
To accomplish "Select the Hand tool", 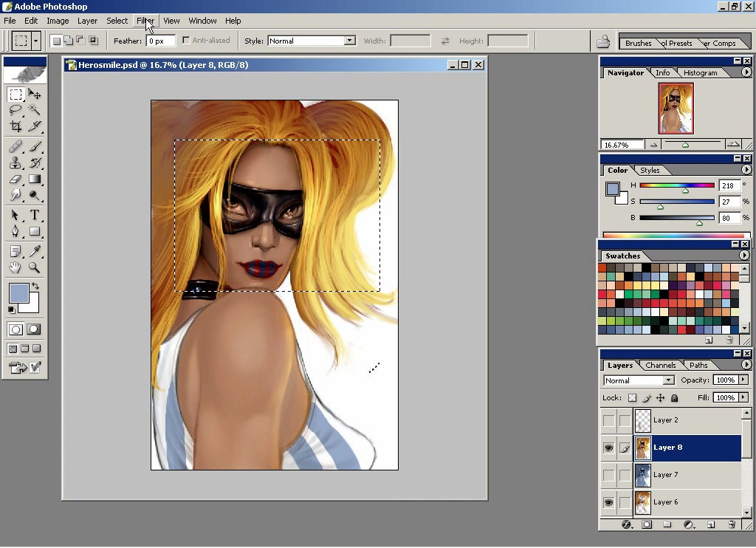I will [x=16, y=268].
